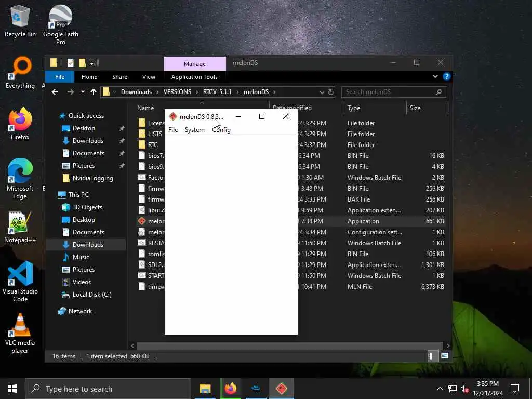Refresh the melonDS folder view
The height and width of the screenshot is (399, 532).
(x=331, y=92)
